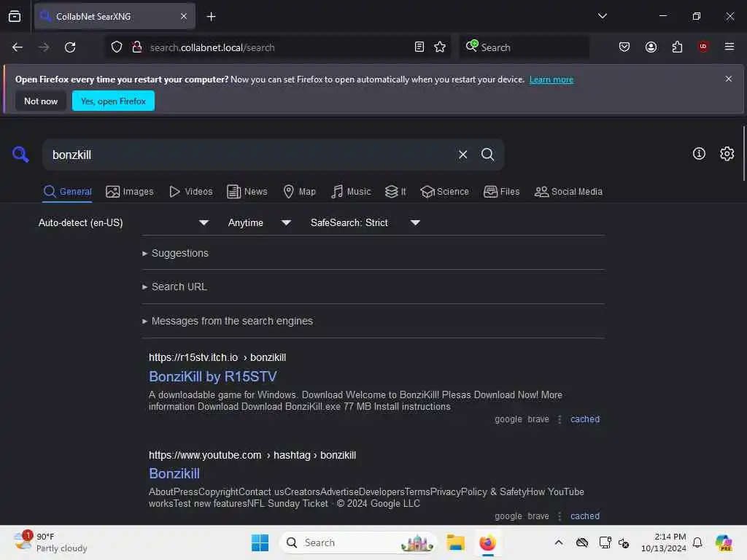Dismiss the Firefox startup notification bar
Screen dimensions: 747x560
point(729,79)
